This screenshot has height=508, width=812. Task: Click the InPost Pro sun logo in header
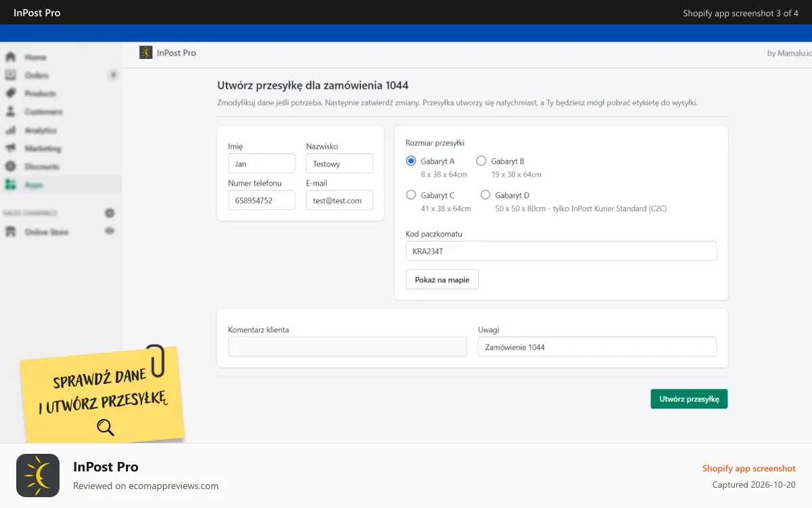[x=145, y=53]
